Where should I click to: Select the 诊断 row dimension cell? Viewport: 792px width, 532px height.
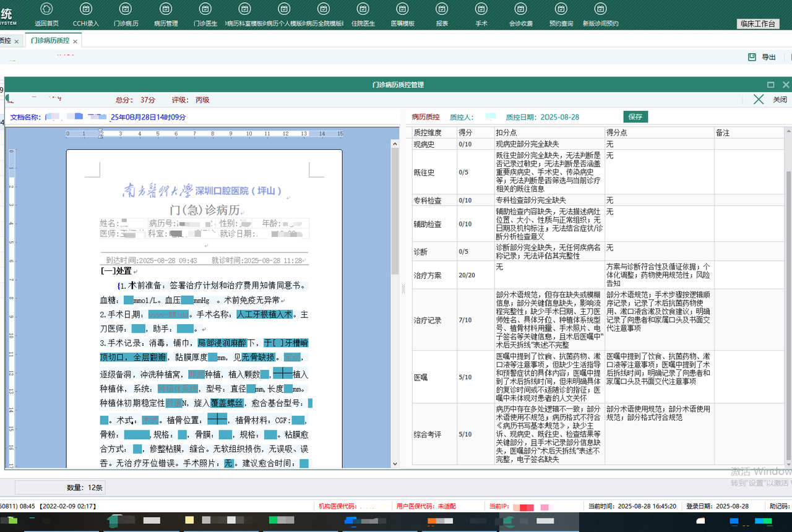click(x=434, y=252)
